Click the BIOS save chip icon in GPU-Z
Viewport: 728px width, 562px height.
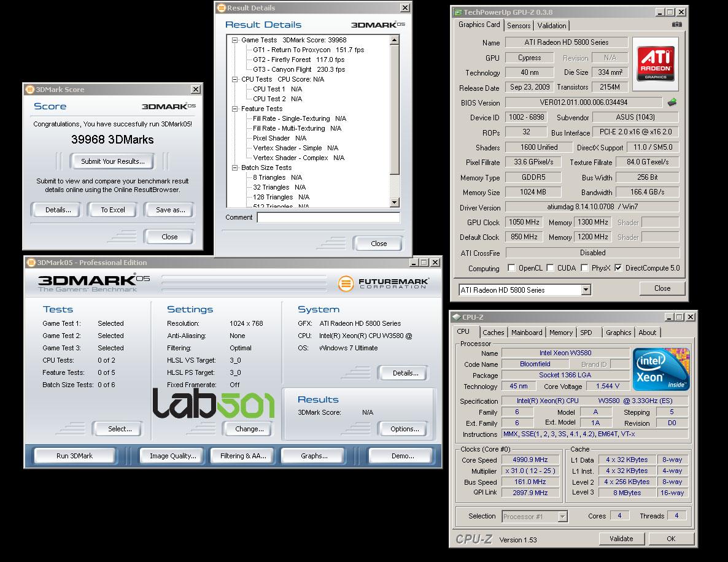point(672,102)
